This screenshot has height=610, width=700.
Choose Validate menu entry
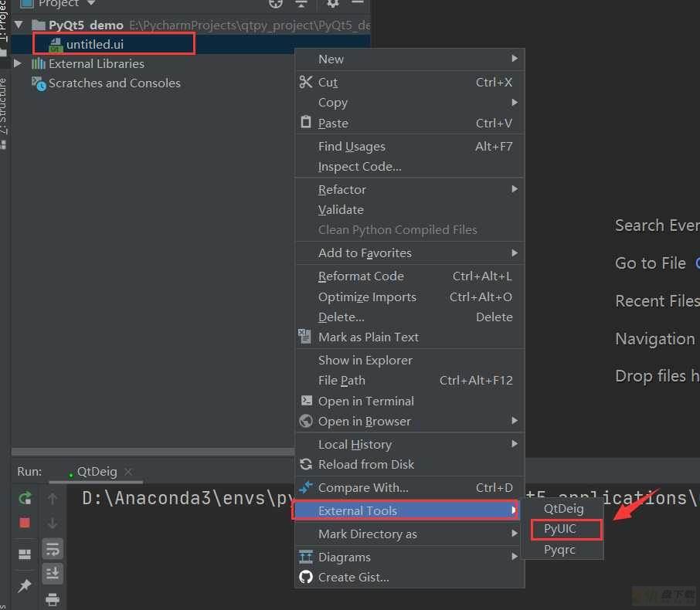[x=409, y=210]
